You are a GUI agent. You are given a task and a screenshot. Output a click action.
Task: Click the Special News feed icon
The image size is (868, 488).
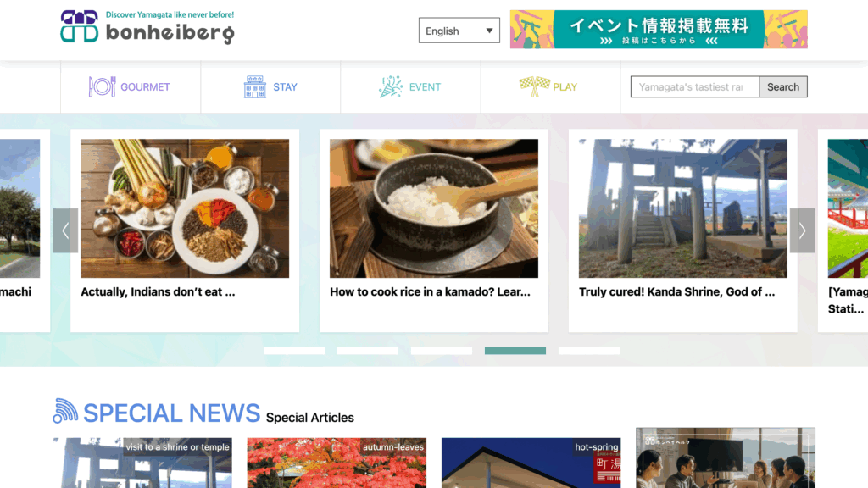click(65, 411)
